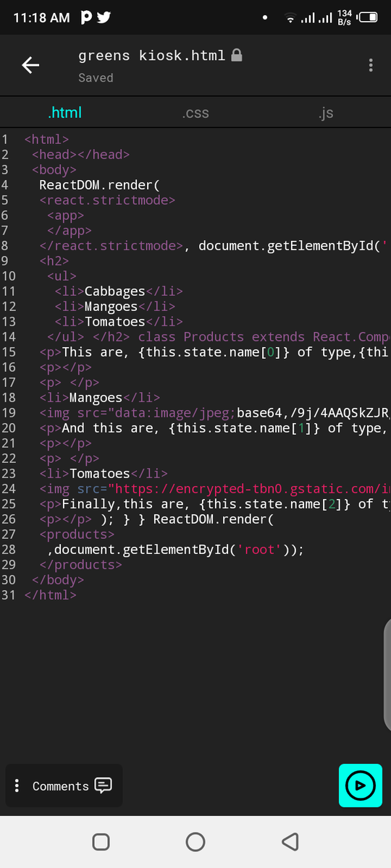The image size is (391, 868).
Task: Tap the Saved status label
Action: click(x=96, y=77)
